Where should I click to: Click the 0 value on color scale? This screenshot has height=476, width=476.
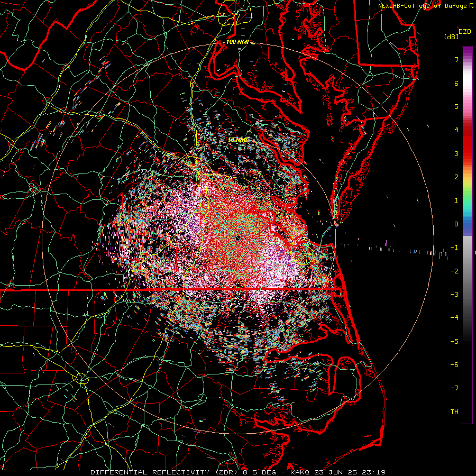(456, 224)
